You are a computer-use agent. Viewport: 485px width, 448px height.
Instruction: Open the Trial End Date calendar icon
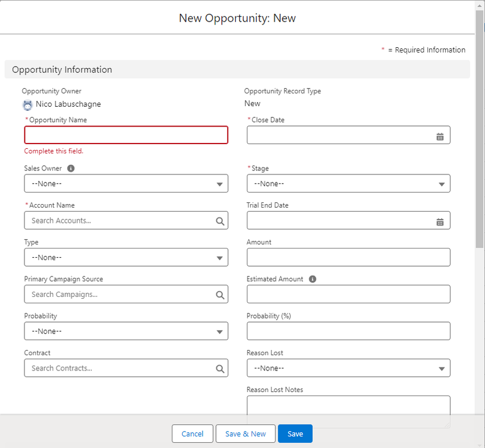[x=440, y=222]
